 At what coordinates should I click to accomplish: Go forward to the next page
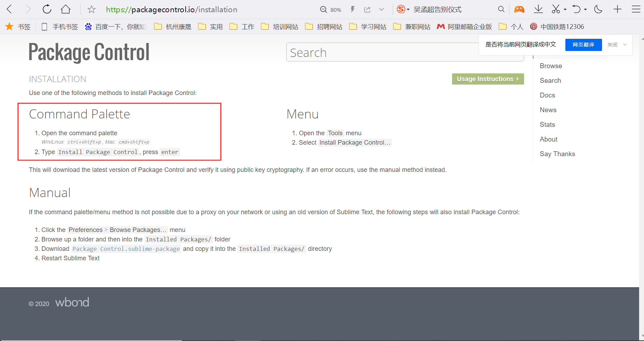(28, 9)
